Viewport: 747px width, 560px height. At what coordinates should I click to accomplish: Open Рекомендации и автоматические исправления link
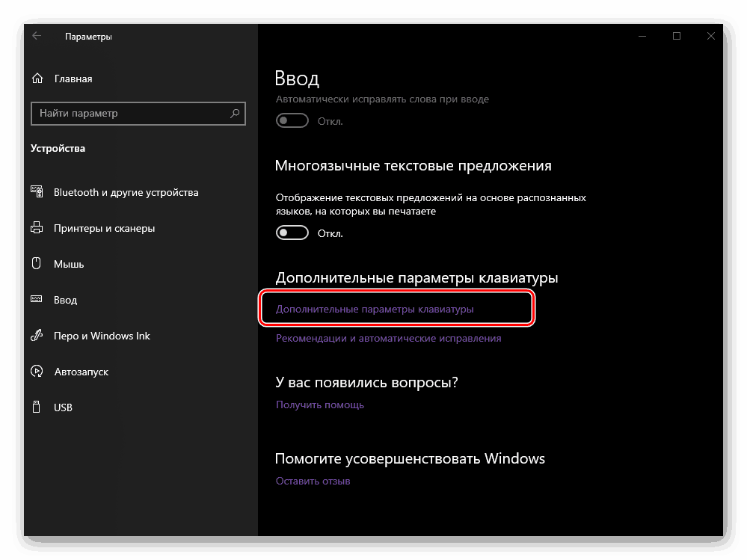388,338
